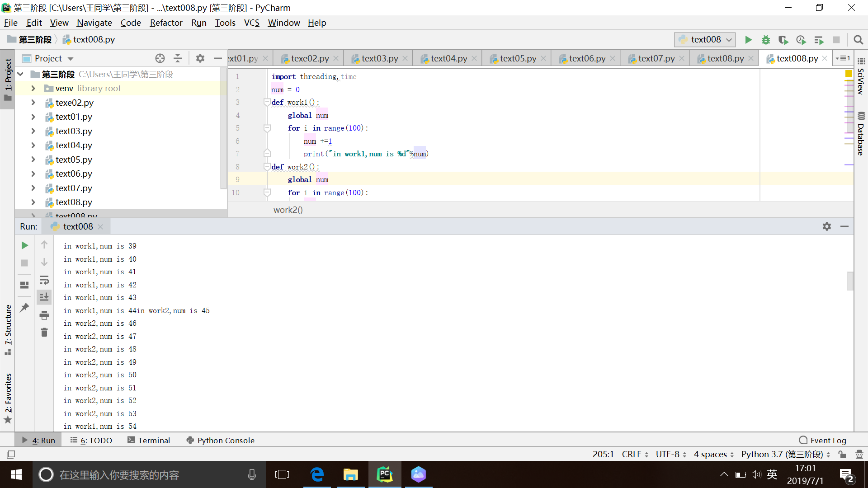Open the VCS menu

[x=252, y=23]
